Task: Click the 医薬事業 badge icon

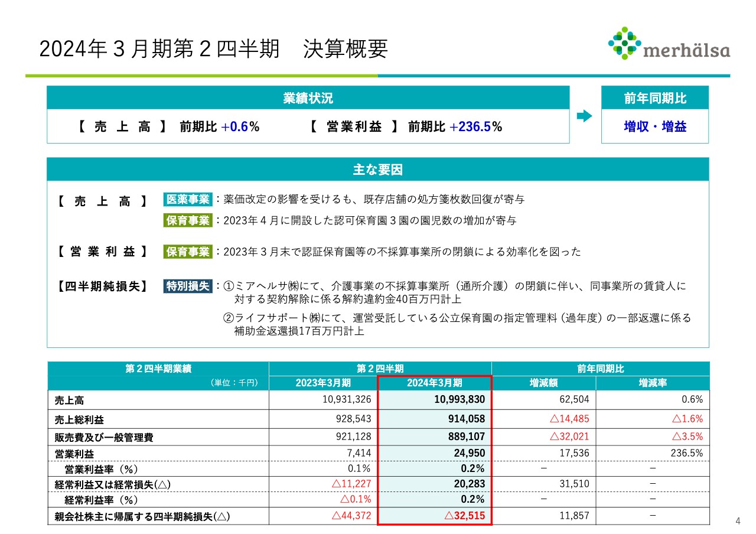Action: (x=188, y=200)
